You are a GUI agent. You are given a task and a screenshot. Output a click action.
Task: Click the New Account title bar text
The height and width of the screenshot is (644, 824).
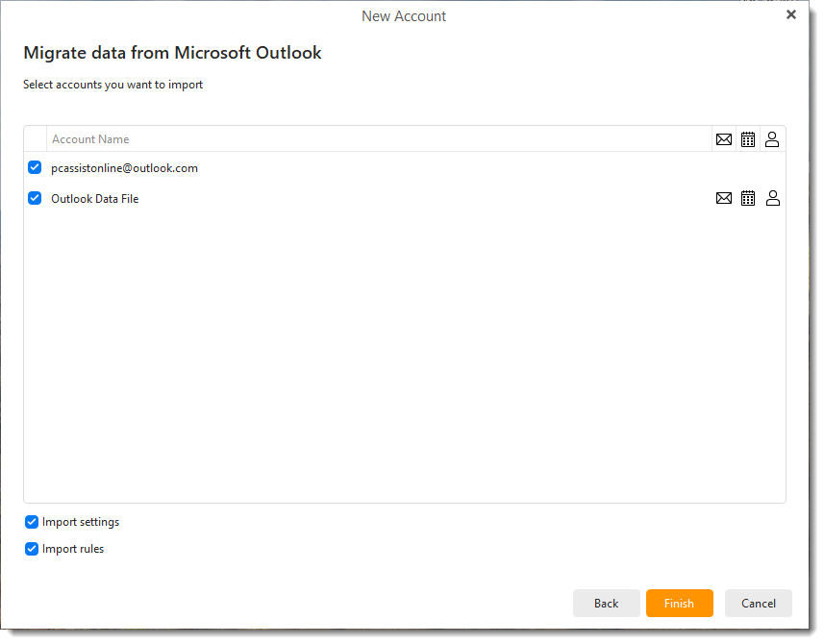point(404,16)
